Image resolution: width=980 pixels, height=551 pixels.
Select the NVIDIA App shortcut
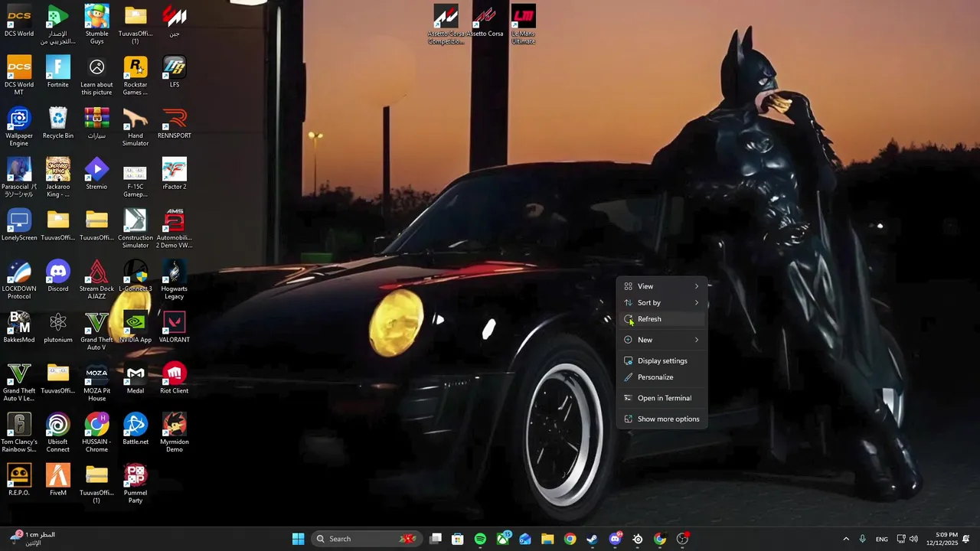[136, 327]
